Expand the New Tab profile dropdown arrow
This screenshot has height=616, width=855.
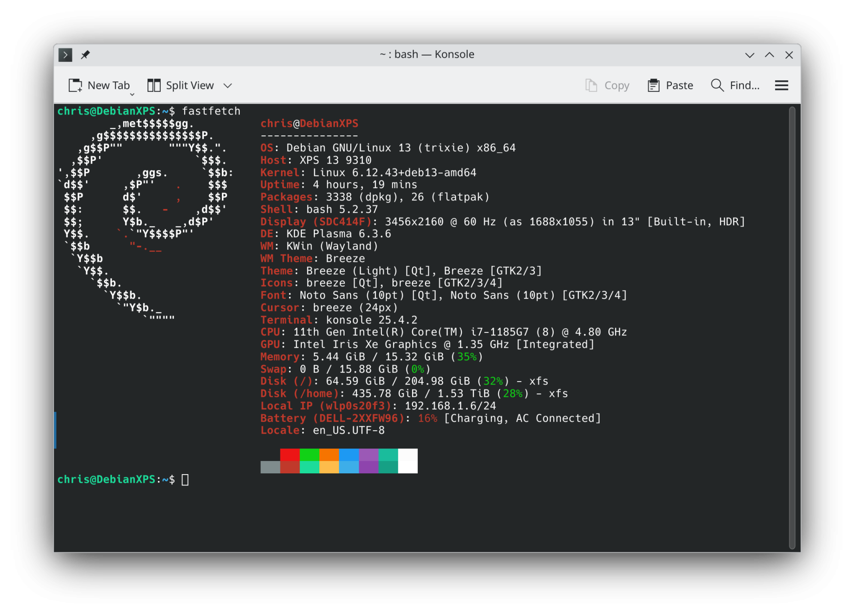[x=132, y=94]
